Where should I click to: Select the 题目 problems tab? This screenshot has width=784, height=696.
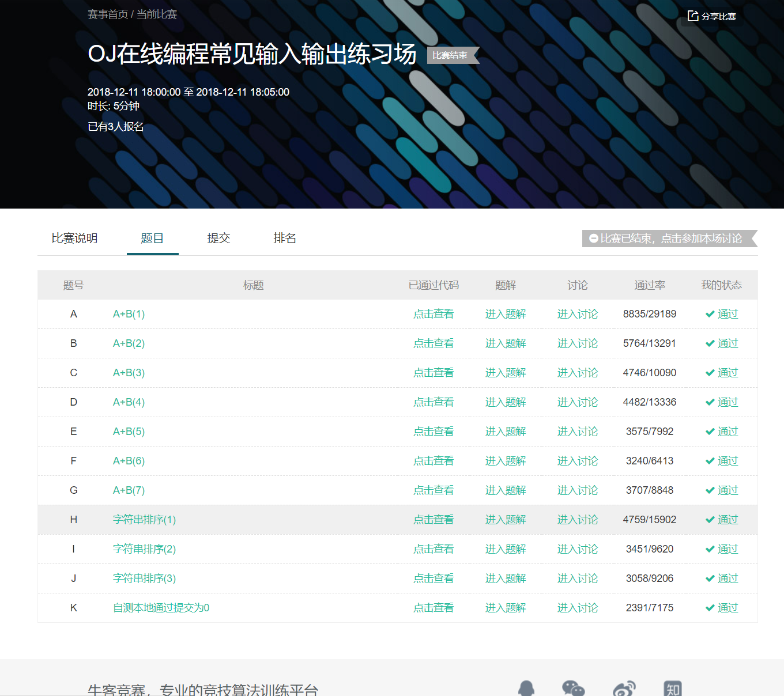(x=152, y=238)
